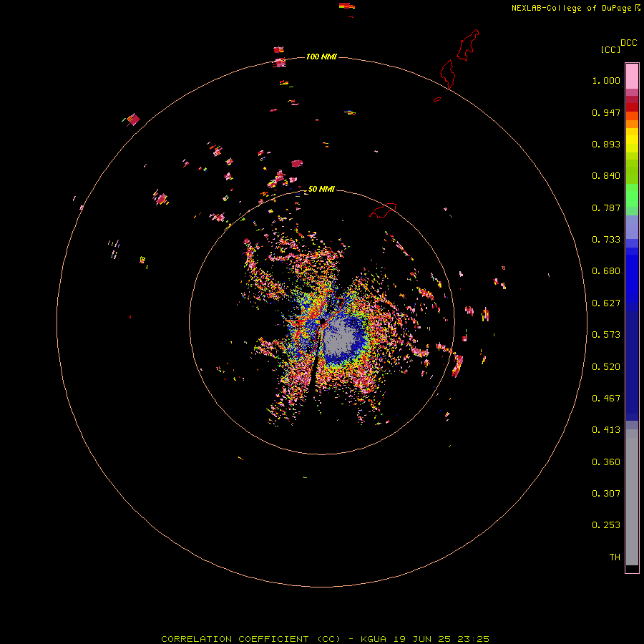The image size is (644, 644).
Task: Click the 0.893 scale value
Action: pyautogui.click(x=606, y=144)
